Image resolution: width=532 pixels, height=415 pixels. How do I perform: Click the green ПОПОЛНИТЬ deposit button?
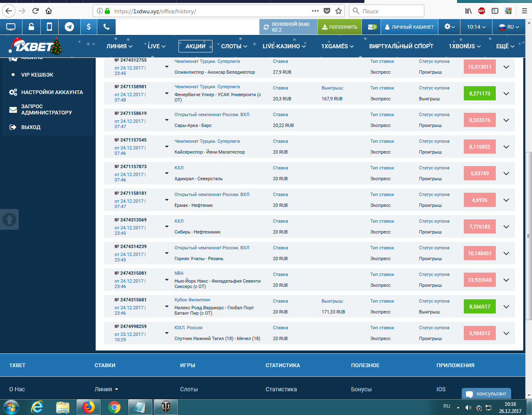coord(340,27)
